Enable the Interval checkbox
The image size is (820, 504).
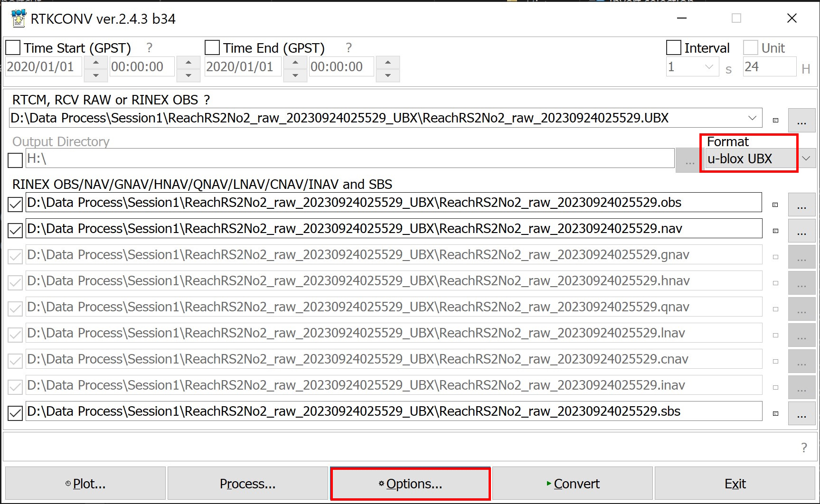pos(674,48)
